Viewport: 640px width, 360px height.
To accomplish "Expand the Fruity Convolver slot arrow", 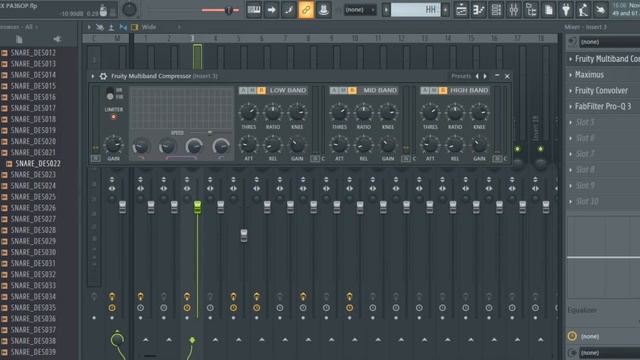I will pos(571,91).
